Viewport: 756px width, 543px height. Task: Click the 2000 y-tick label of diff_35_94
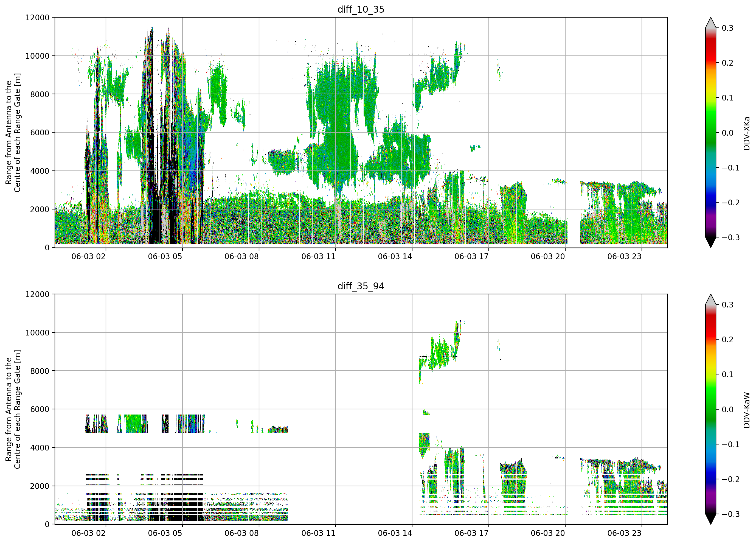(x=40, y=486)
